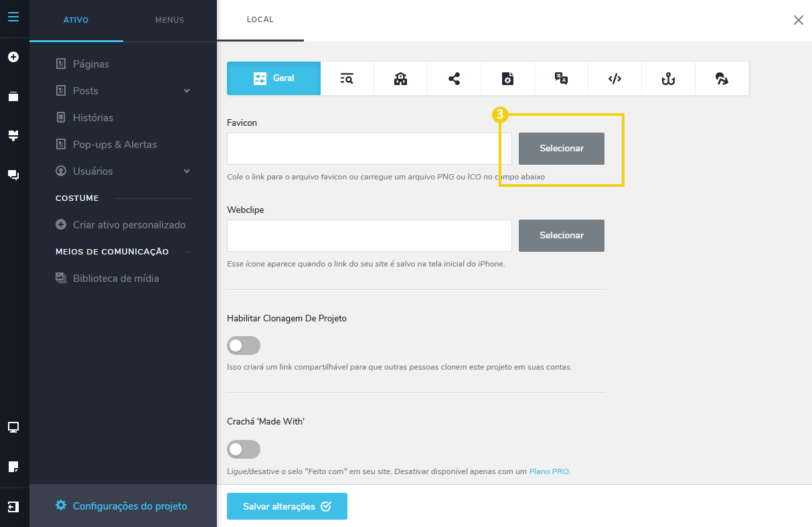Expand the Posts submenu chevron
The image size is (812, 527).
187,91
